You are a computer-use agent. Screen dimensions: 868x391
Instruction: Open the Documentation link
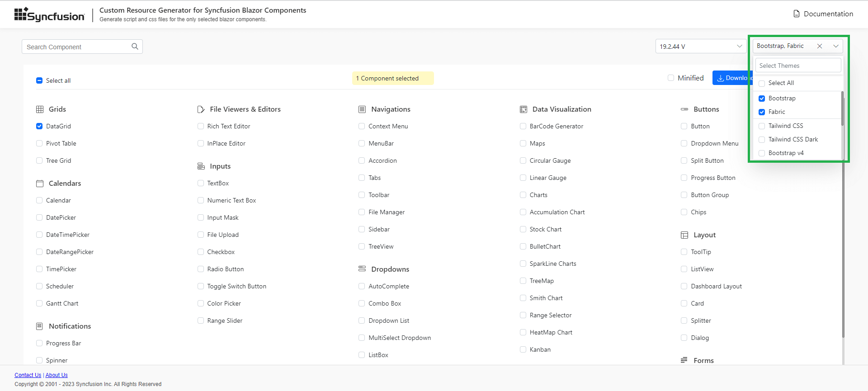coord(828,14)
